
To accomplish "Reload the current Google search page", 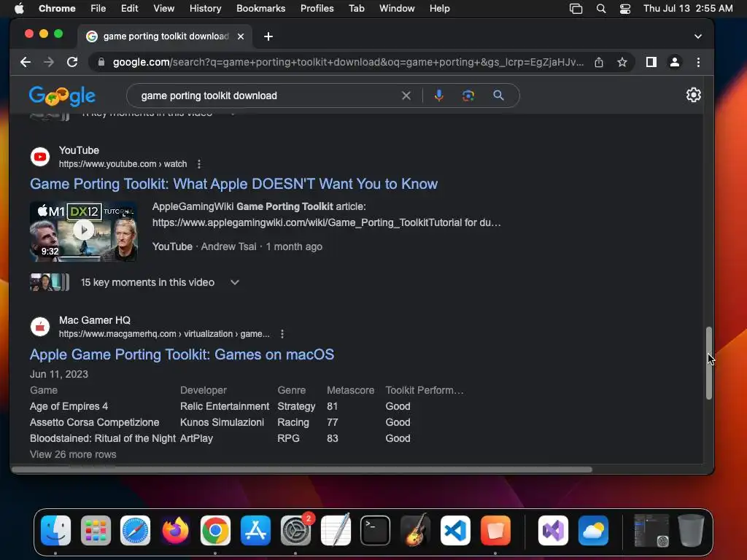I will tap(72, 63).
